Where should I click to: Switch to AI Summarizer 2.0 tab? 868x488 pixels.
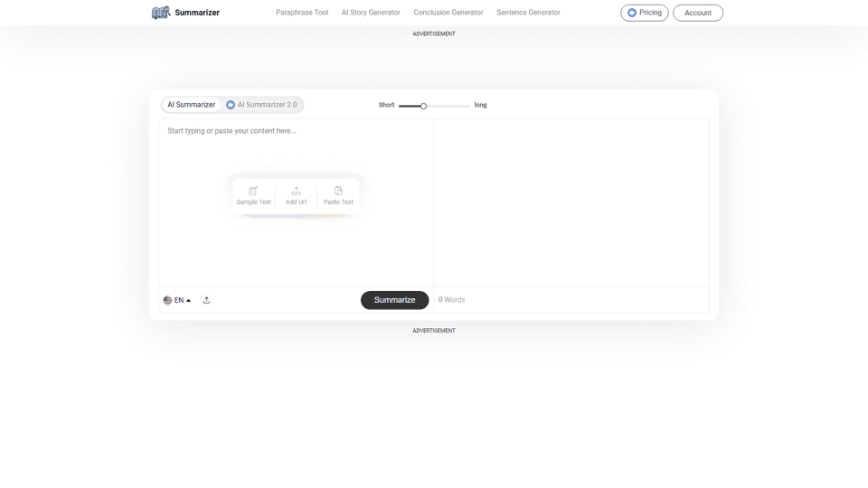pyautogui.click(x=262, y=105)
